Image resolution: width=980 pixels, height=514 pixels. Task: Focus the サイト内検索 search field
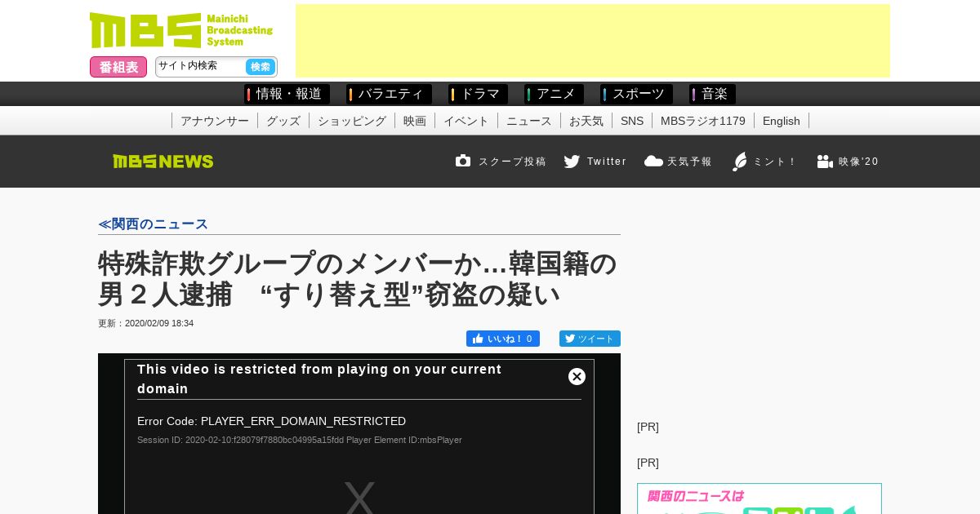[200, 67]
